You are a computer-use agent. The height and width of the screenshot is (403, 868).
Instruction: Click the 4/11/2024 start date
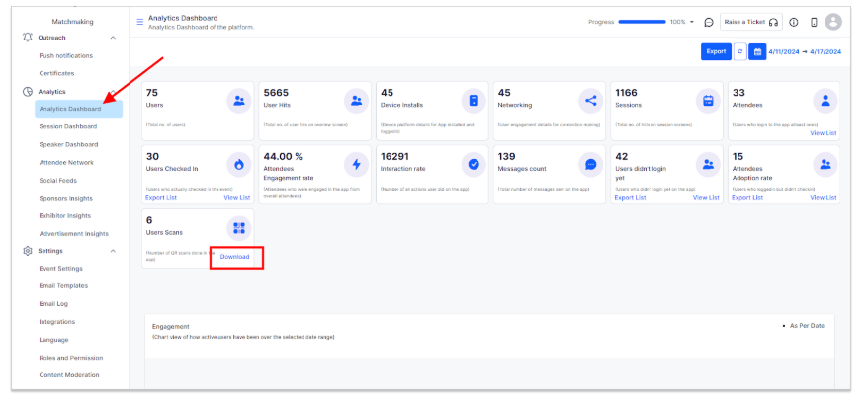pyautogui.click(x=784, y=52)
